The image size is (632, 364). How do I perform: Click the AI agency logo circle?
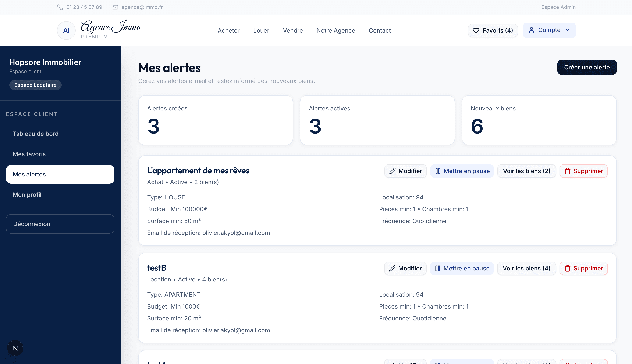66,30
